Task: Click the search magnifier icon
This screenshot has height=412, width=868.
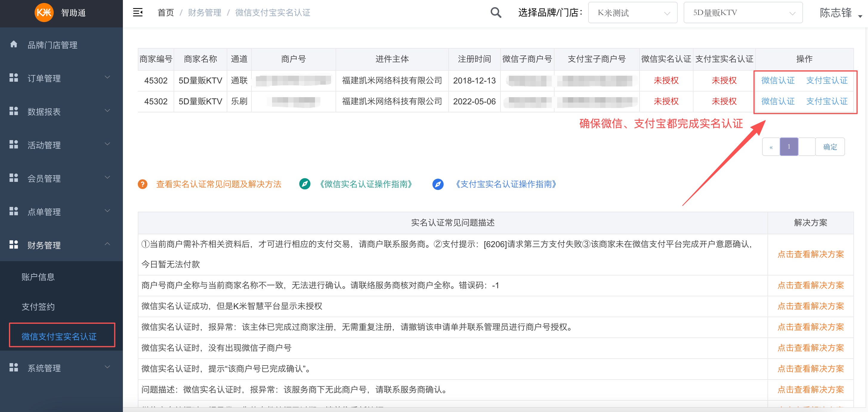Action: (x=495, y=12)
